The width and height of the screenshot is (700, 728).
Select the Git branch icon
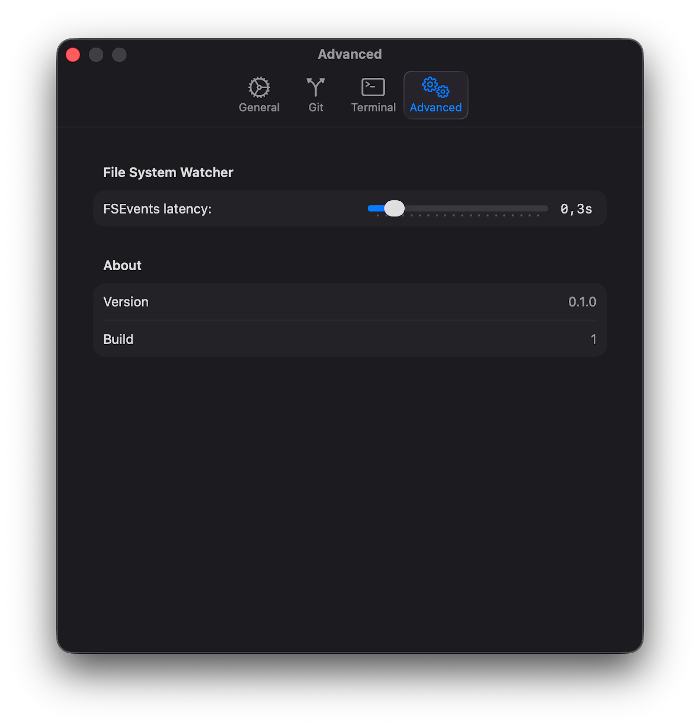click(315, 87)
